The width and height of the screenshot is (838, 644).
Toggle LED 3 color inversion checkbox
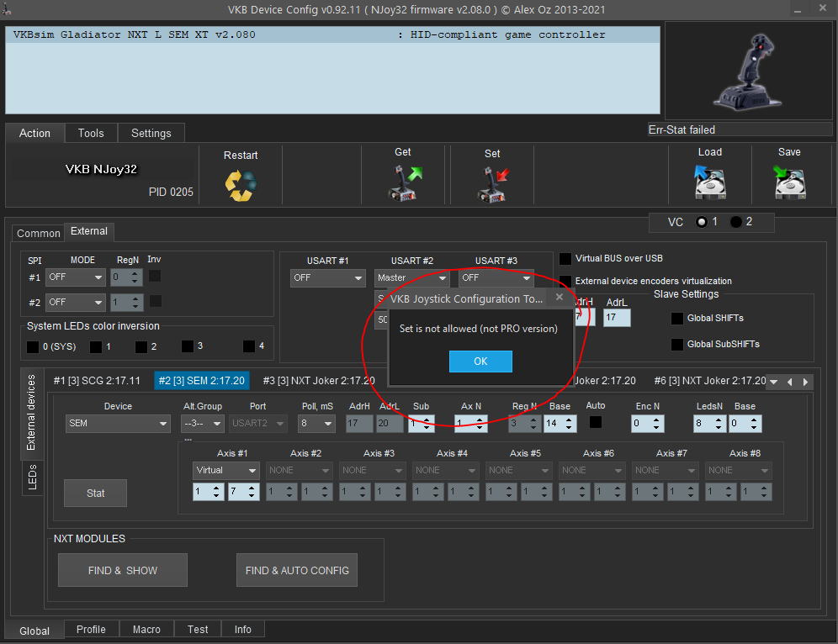pyautogui.click(x=188, y=346)
